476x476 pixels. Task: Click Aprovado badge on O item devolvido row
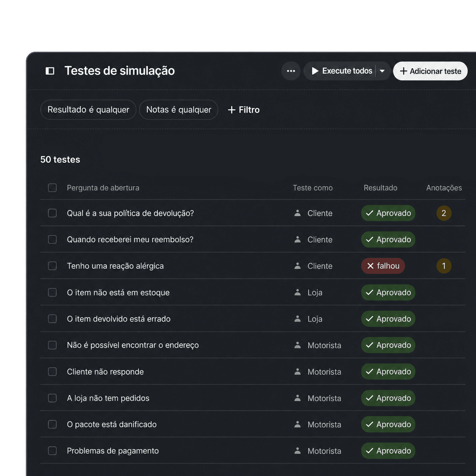pyautogui.click(x=388, y=319)
